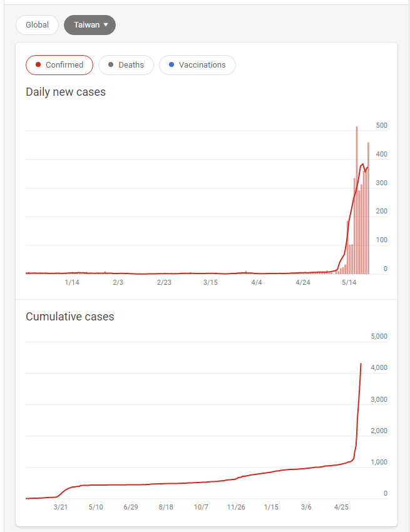410x532 pixels.
Task: Click the peak of the cumulative cases line
Action: [x=361, y=364]
